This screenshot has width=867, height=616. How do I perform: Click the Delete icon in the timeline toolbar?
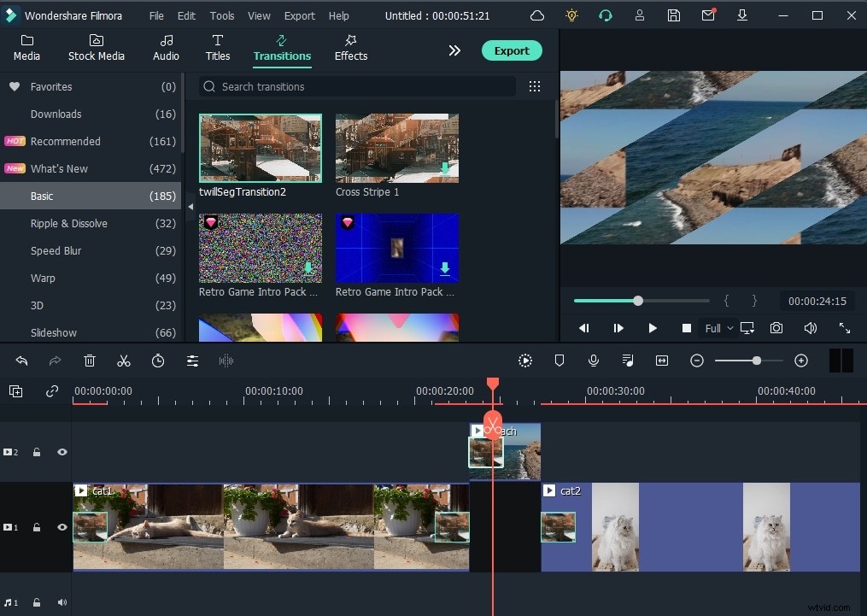pyautogui.click(x=90, y=361)
